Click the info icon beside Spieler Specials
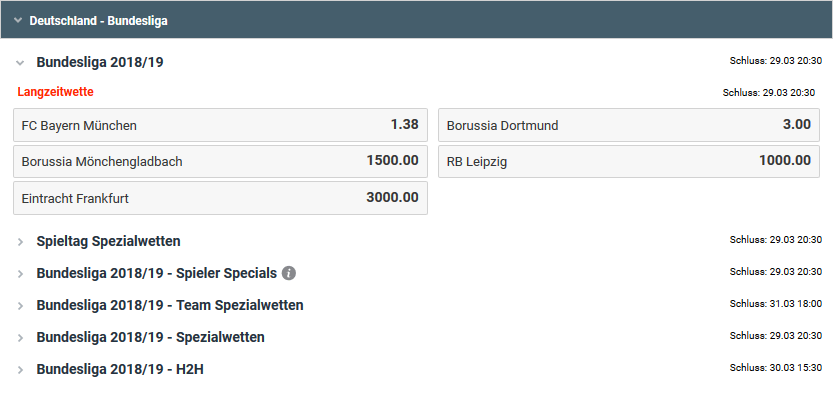This screenshot has height=393, width=834. tap(289, 273)
